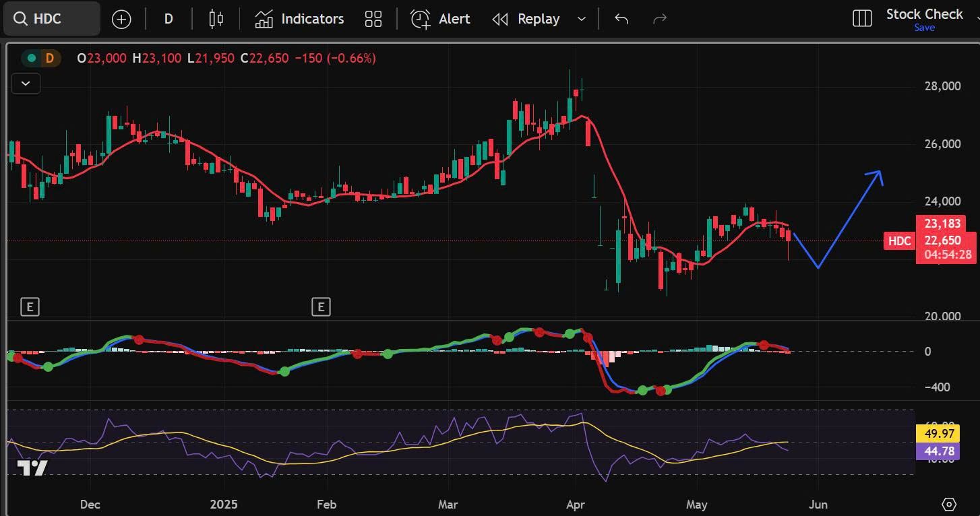Open the layout setup icon
Image resolution: width=980 pixels, height=516 pixels.
[862, 19]
